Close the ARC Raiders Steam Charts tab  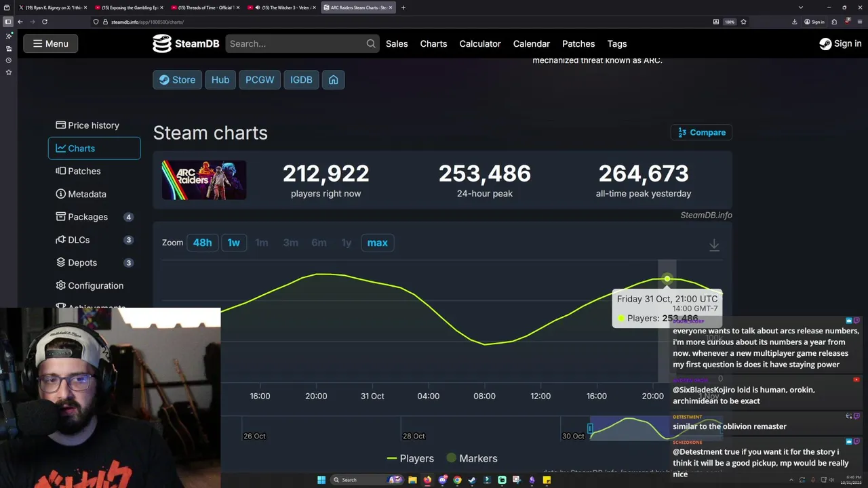[391, 7]
